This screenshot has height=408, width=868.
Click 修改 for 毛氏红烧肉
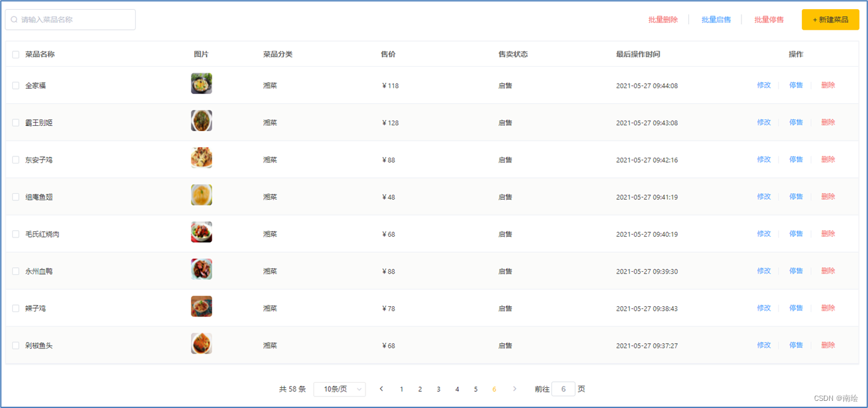click(763, 234)
